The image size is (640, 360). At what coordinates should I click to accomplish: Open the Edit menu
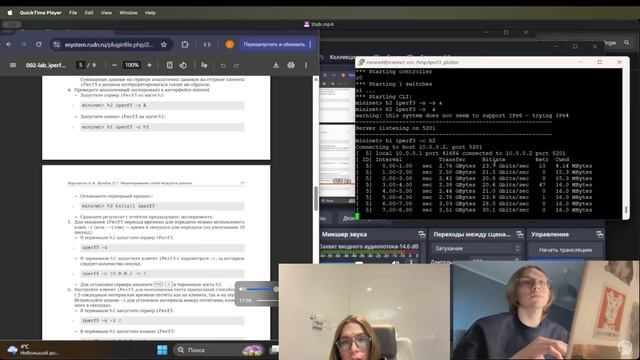89,13
